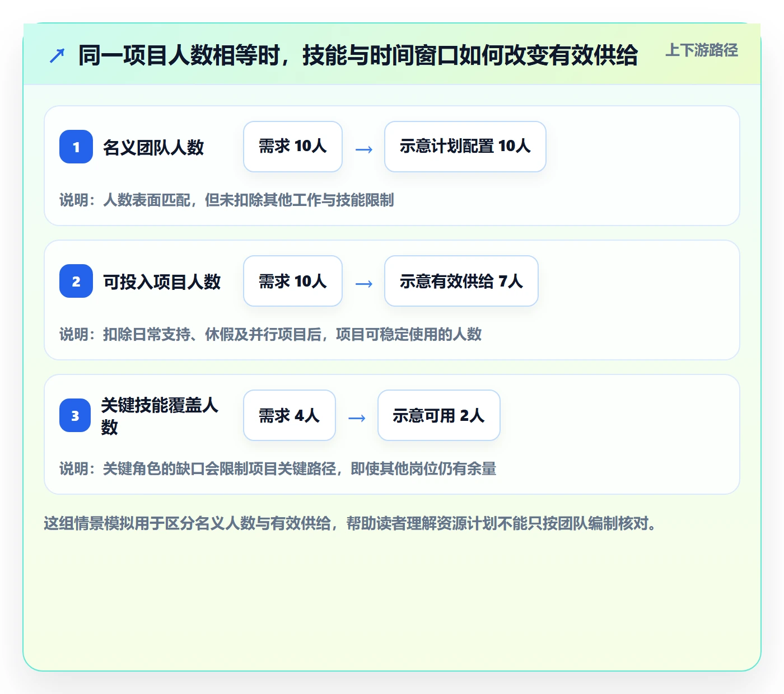Click the footer text starting with 这组情景模拟用于区分

[351, 523]
